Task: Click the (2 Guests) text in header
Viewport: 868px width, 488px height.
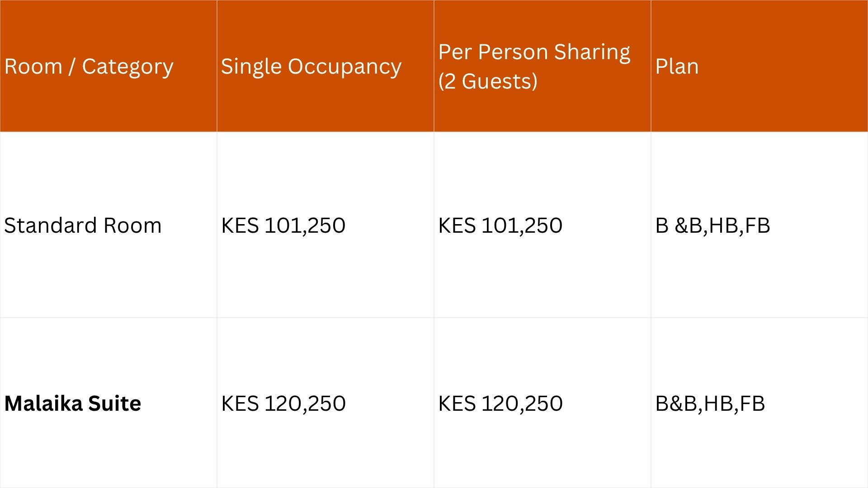Action: click(x=488, y=81)
